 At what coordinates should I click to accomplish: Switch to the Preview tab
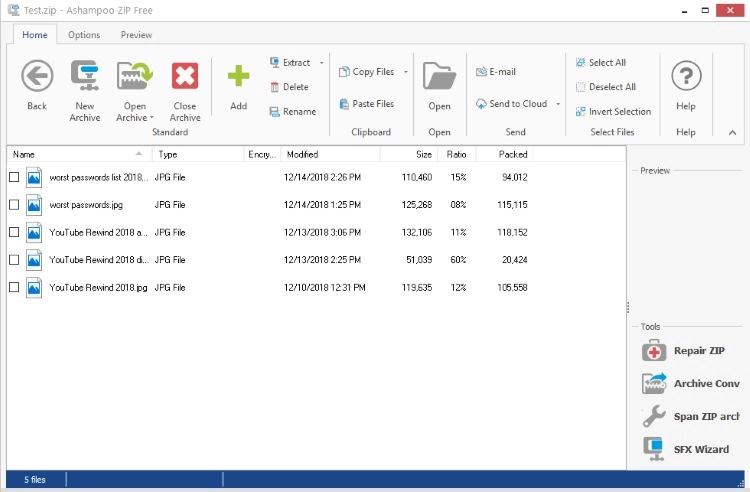click(136, 35)
